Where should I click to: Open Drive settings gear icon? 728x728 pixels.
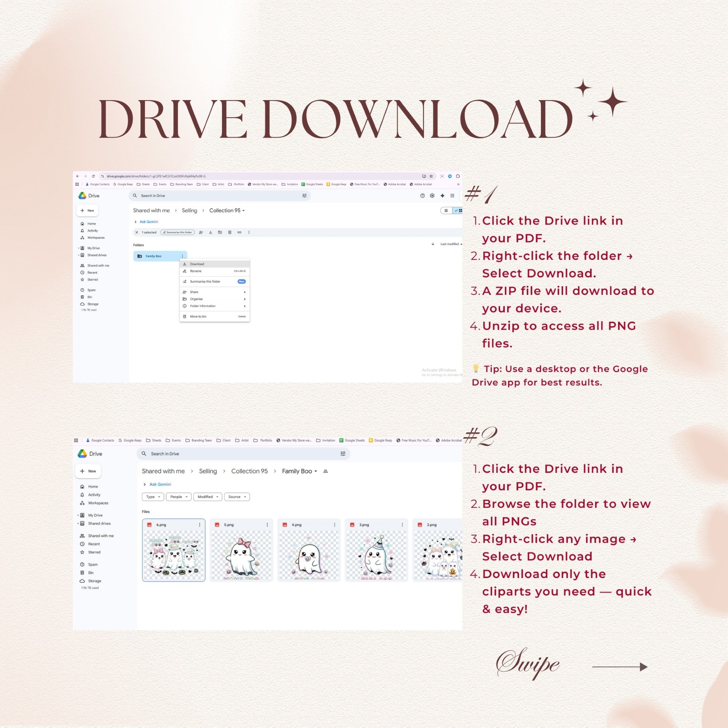point(432,195)
